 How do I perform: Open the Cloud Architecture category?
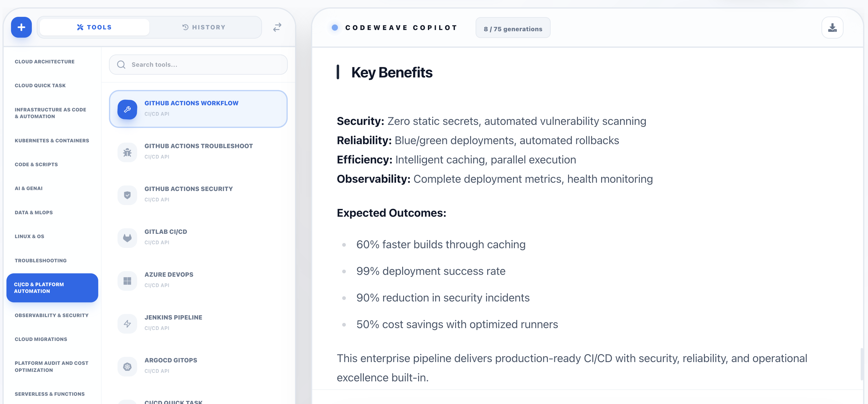44,62
